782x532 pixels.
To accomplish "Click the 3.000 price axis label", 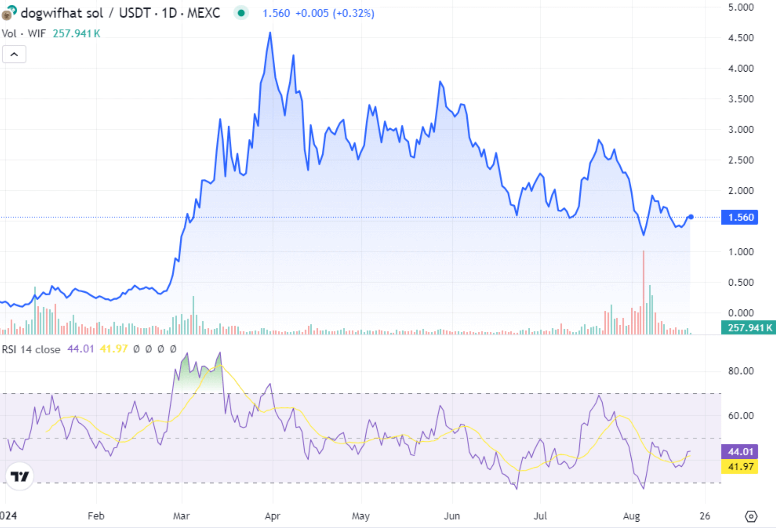I will [740, 129].
